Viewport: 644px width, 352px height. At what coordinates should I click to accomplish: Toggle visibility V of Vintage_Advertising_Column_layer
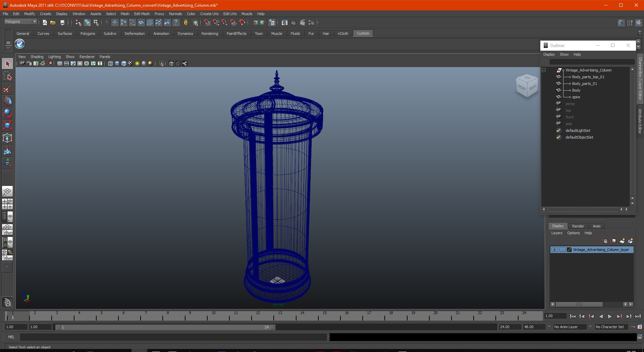pos(555,250)
